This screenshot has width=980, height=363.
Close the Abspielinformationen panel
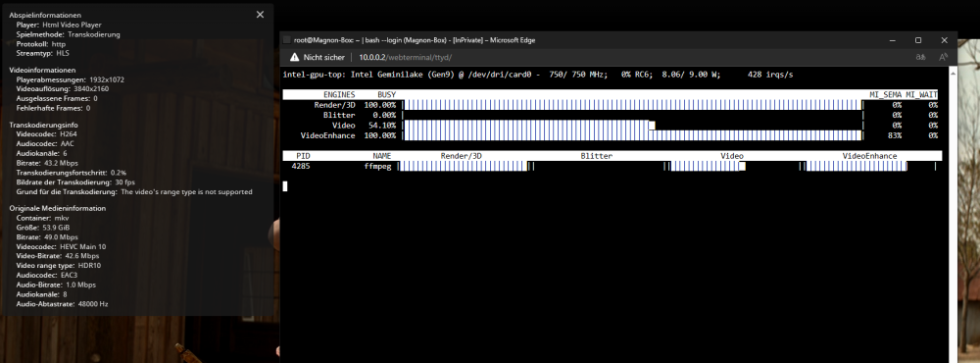[x=260, y=15]
